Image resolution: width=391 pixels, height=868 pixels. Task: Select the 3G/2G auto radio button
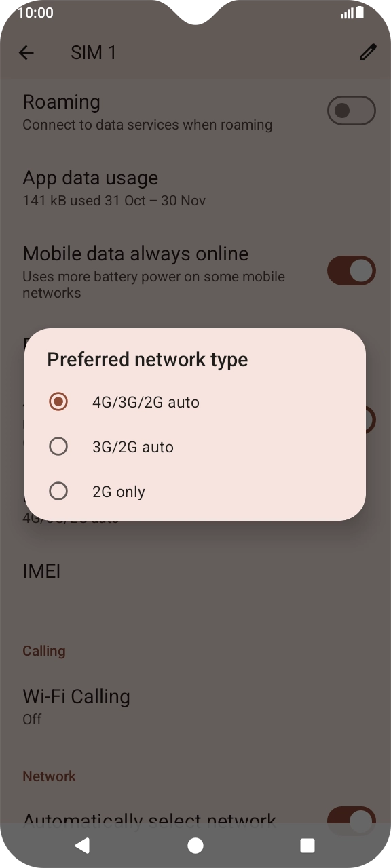click(x=58, y=446)
